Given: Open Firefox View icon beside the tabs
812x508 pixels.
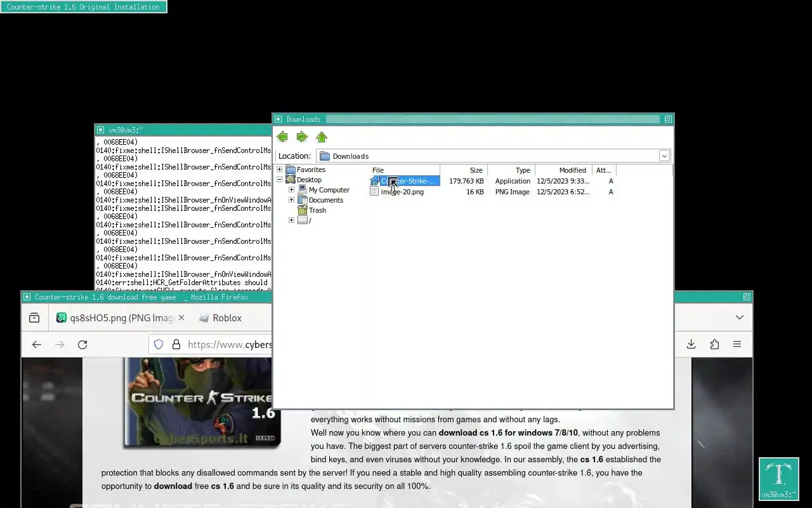Looking at the screenshot, I should (x=34, y=317).
